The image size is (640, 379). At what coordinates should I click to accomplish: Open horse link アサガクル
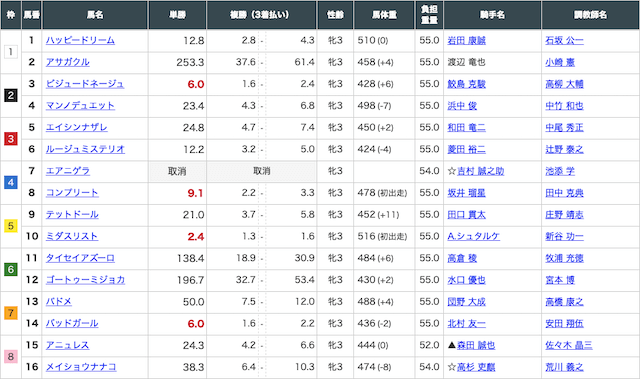(67, 62)
